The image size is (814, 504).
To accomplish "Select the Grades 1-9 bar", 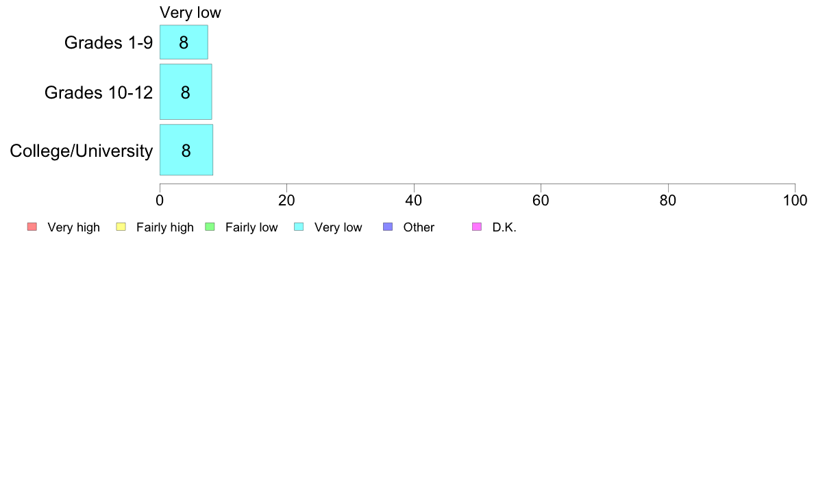I will click(x=184, y=42).
